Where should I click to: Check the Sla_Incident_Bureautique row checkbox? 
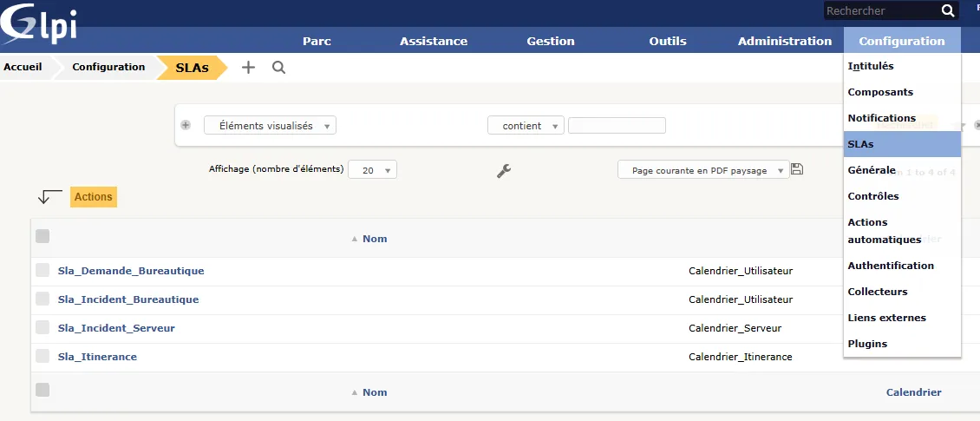42,299
